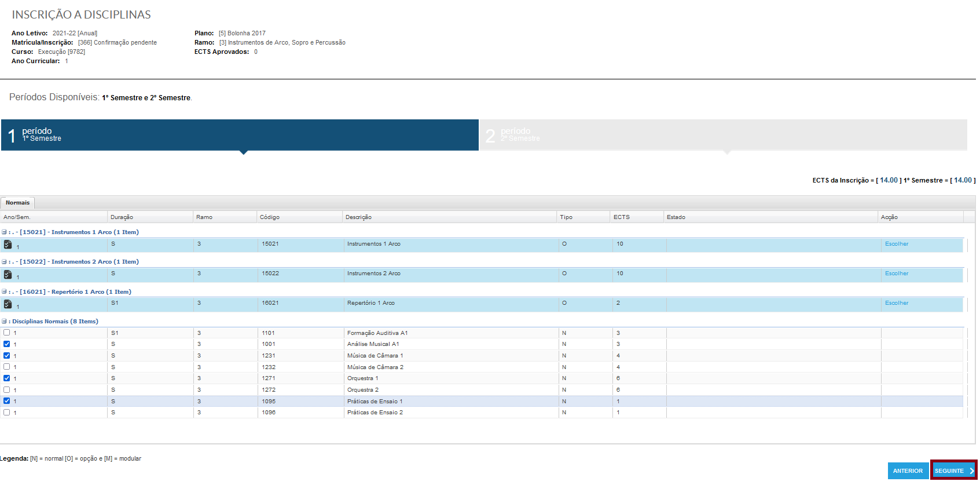Click code 15021 in the table

(270, 244)
